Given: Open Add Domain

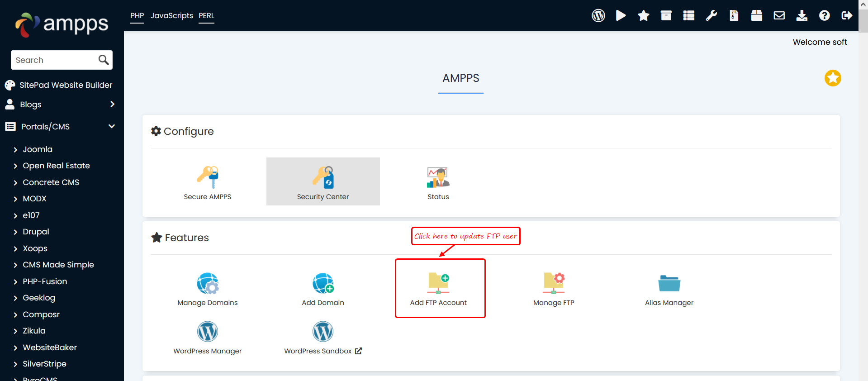Looking at the screenshot, I should click(323, 289).
